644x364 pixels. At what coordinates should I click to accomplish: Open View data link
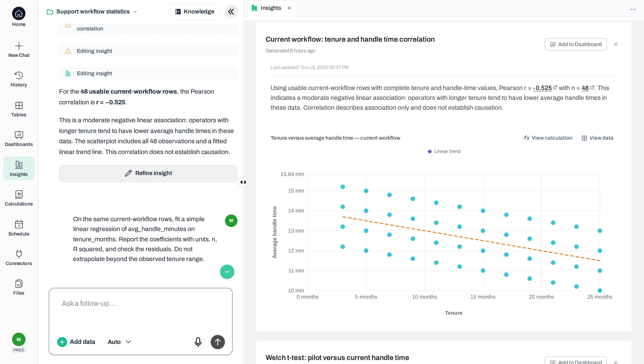point(597,138)
